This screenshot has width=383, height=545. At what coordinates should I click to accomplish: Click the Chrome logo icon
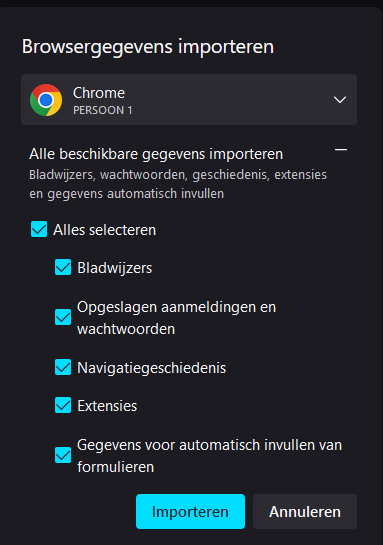point(46,100)
